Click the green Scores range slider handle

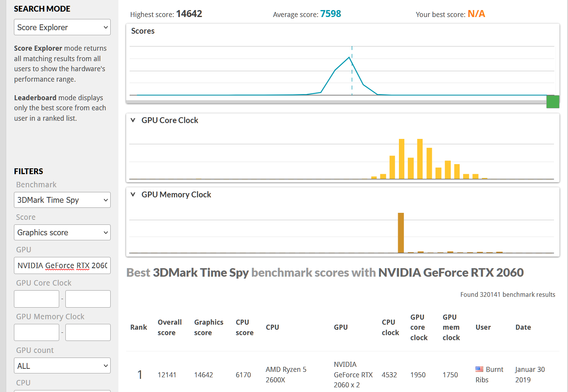coord(553,102)
